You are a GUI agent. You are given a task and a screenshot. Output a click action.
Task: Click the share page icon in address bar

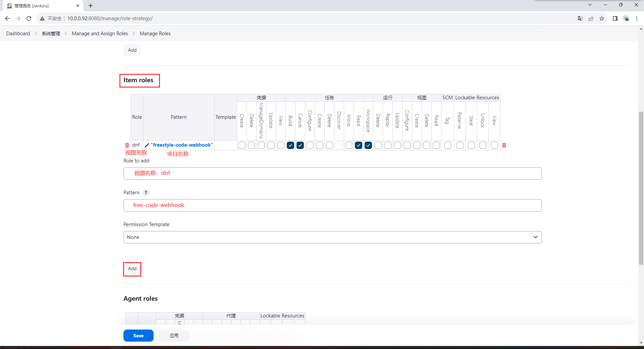tap(591, 18)
